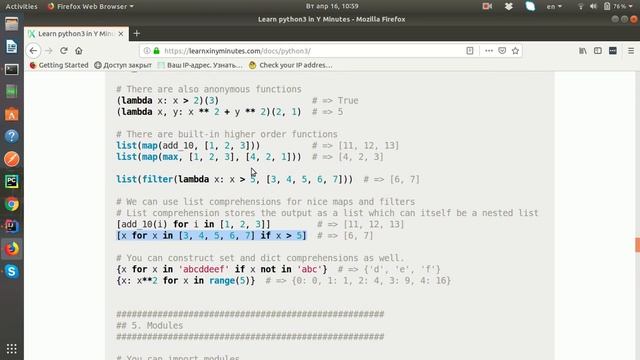The height and width of the screenshot is (360, 640).
Task: Click the dark extension icon in toolbar
Action: [613, 51]
